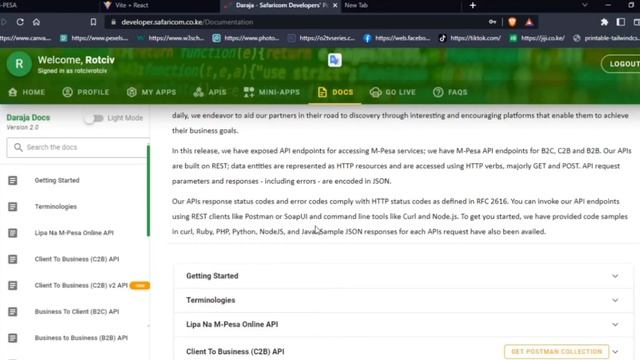Open browser extensions puzzle icon
640x360 pixels.
coord(604,22)
